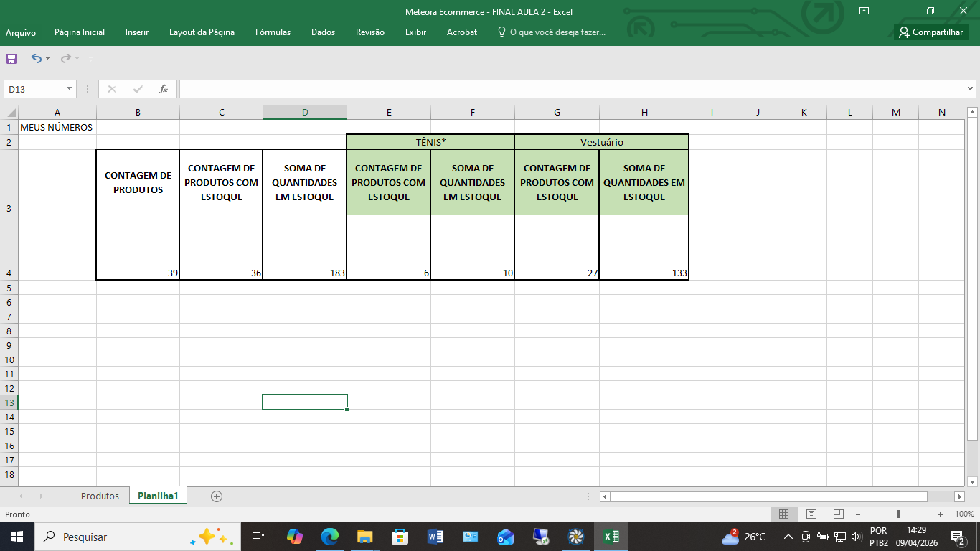The width and height of the screenshot is (980, 551).
Task: Expand the Undo history dropdown
Action: click(47, 58)
